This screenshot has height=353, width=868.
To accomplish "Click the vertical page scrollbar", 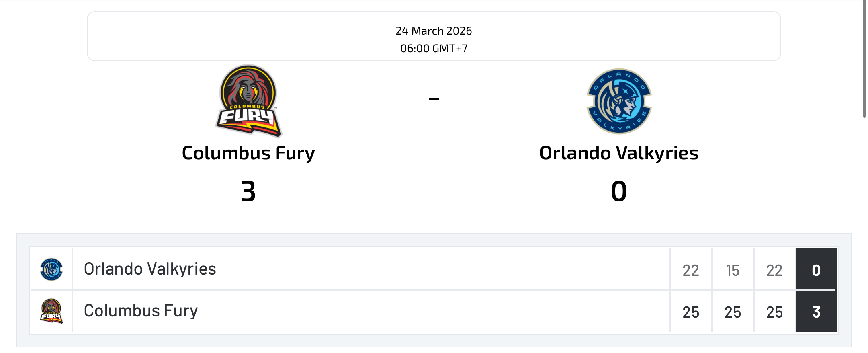I will (864, 60).
